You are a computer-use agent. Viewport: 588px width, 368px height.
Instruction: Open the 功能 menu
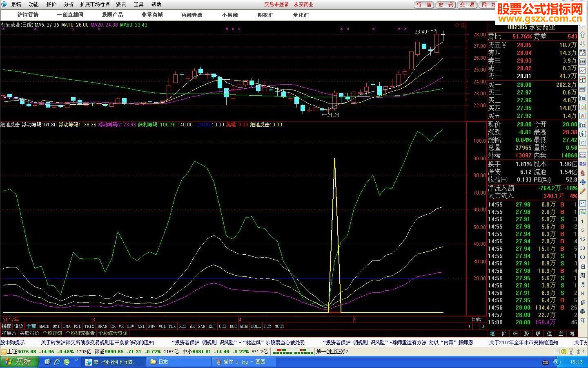tap(34, 4)
